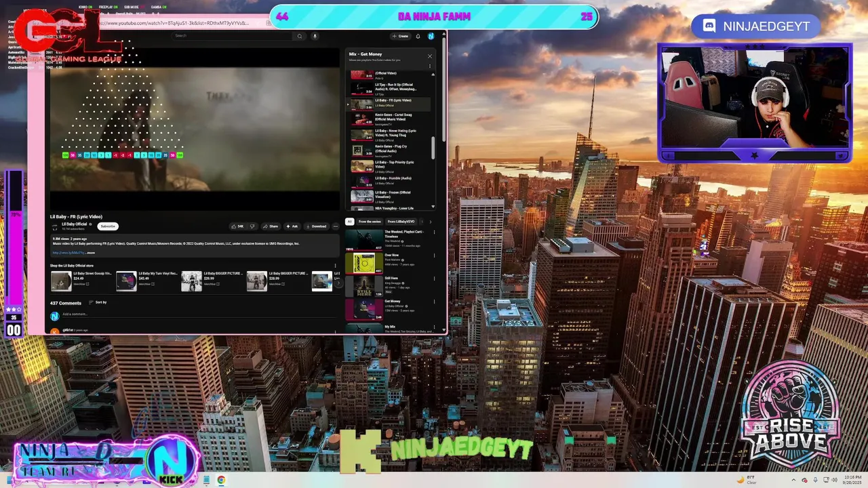Open the Get Money suggested video

coord(388,309)
